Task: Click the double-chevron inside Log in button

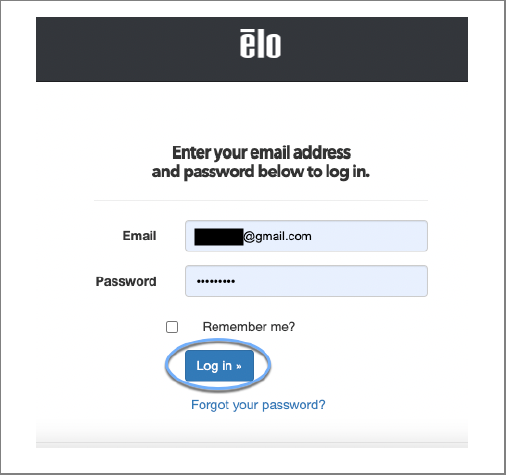Action: point(239,366)
